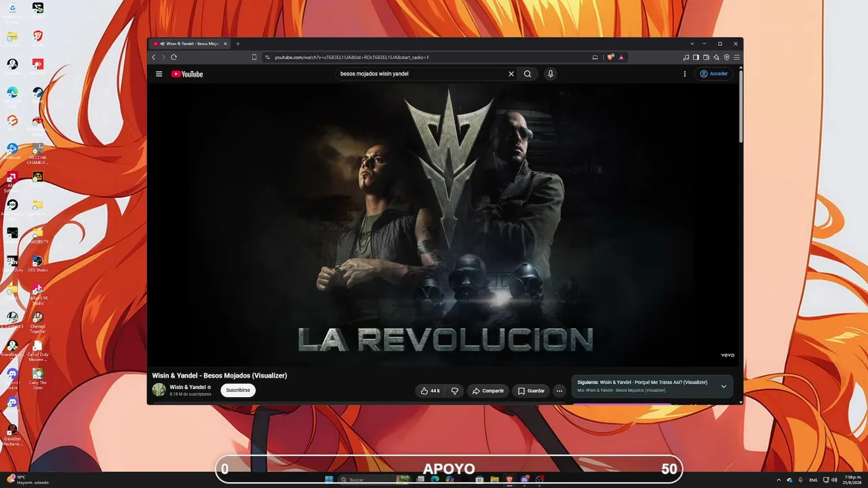
Task: Open the Windows Start button
Action: click(329, 480)
